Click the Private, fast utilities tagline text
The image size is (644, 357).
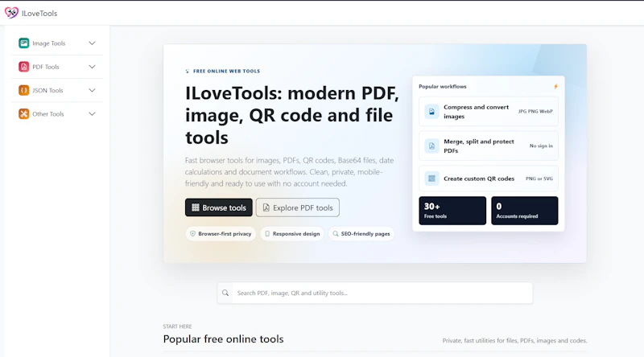(x=514, y=341)
